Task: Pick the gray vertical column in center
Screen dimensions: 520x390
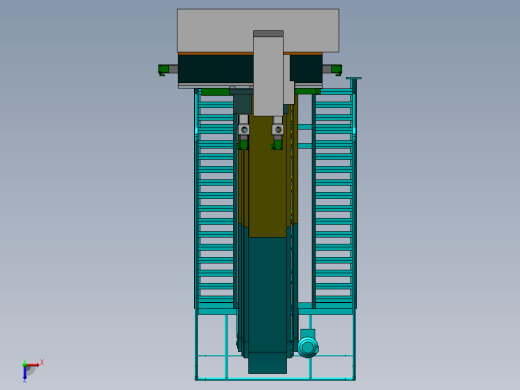Action: tap(268, 73)
